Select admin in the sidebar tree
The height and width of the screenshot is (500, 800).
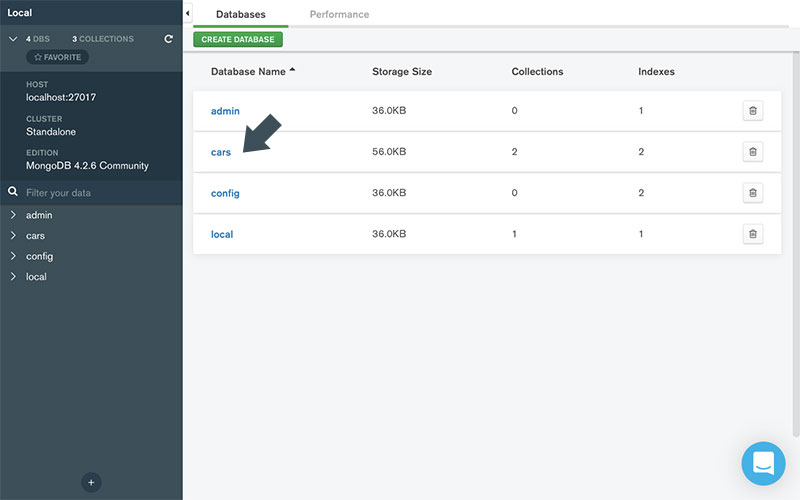click(x=39, y=215)
